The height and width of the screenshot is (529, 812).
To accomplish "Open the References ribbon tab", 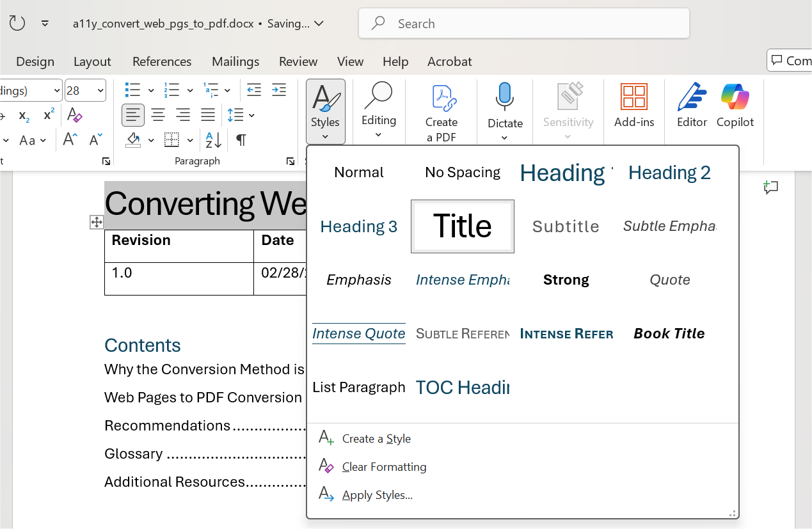I will (x=162, y=61).
